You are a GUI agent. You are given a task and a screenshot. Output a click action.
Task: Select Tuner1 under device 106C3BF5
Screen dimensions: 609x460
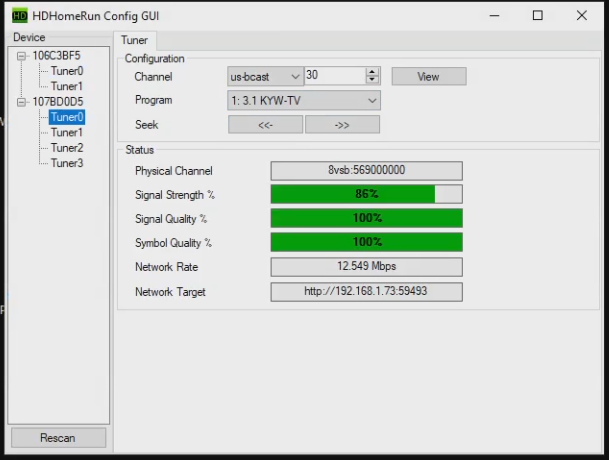pyautogui.click(x=67, y=87)
